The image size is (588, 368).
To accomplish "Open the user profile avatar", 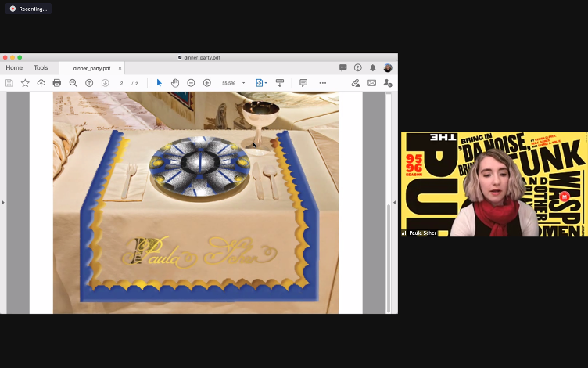I will 388,67.
